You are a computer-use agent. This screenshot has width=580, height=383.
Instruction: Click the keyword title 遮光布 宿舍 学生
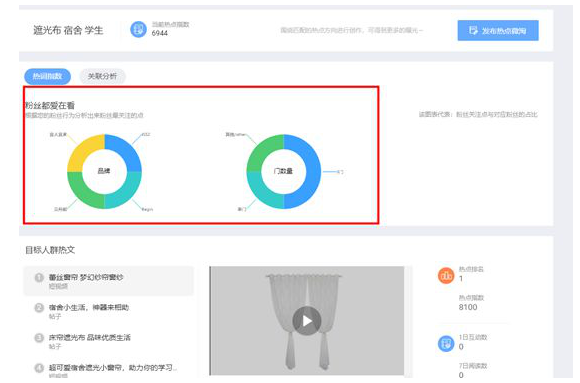click(68, 30)
